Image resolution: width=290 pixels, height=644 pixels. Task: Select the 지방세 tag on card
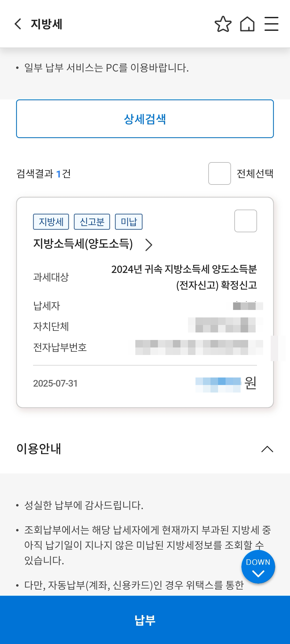(x=51, y=222)
